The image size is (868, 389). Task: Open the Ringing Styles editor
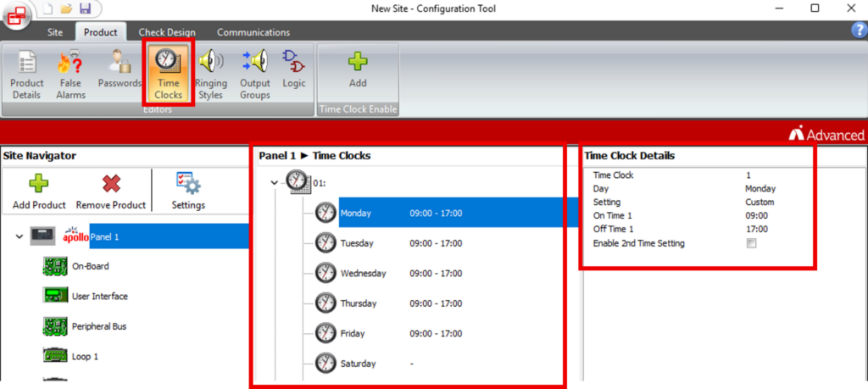coord(210,75)
